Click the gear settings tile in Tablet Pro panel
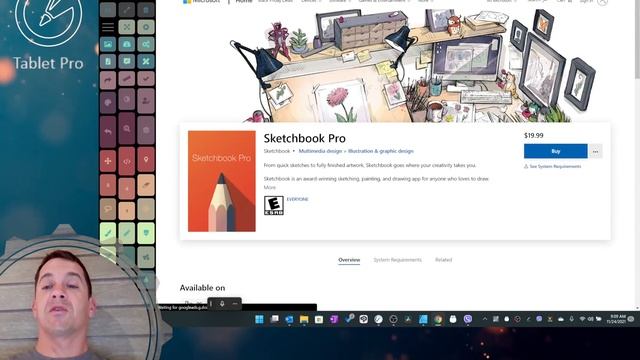Image resolution: width=640 pixels, height=360 pixels. point(146,27)
